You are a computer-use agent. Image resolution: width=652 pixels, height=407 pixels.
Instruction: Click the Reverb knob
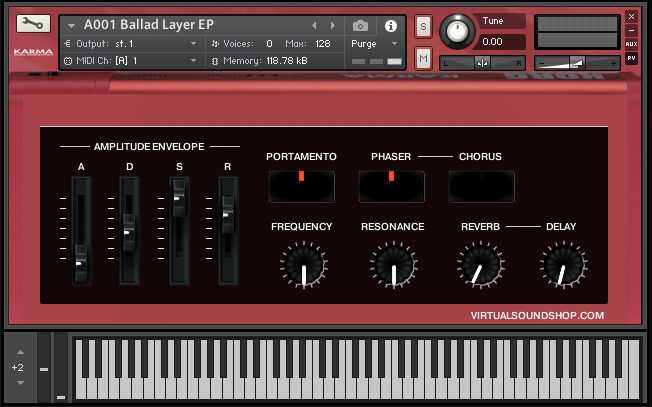(479, 267)
